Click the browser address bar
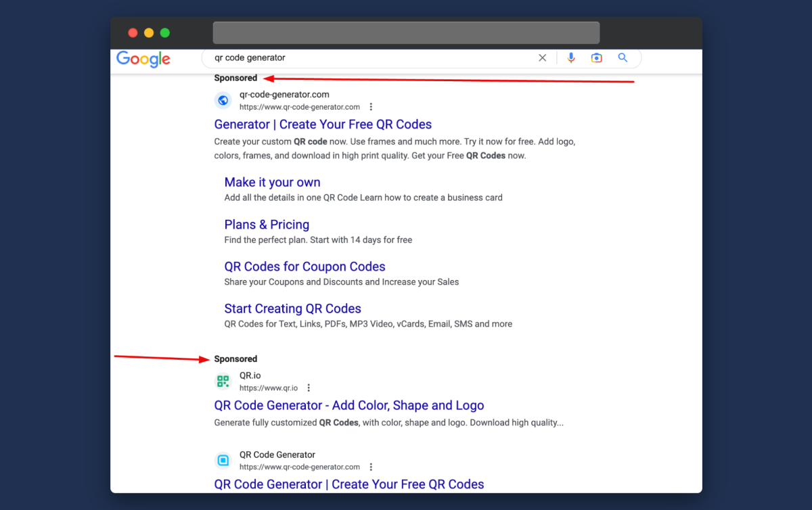812x510 pixels. [x=406, y=32]
